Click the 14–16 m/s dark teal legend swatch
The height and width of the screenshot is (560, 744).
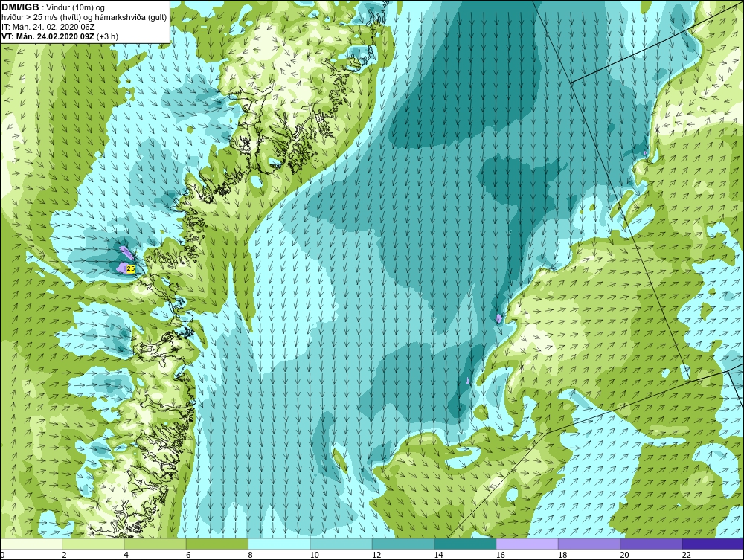coord(465,544)
